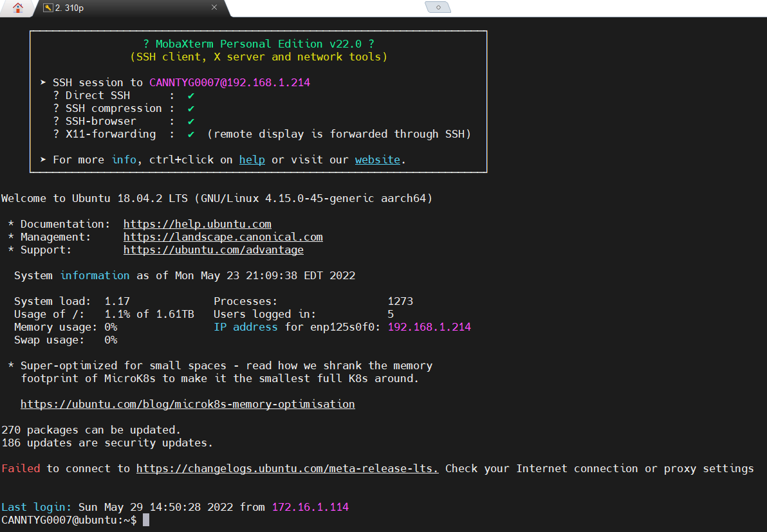Click the last login IP 172.16.1.114

click(x=310, y=507)
